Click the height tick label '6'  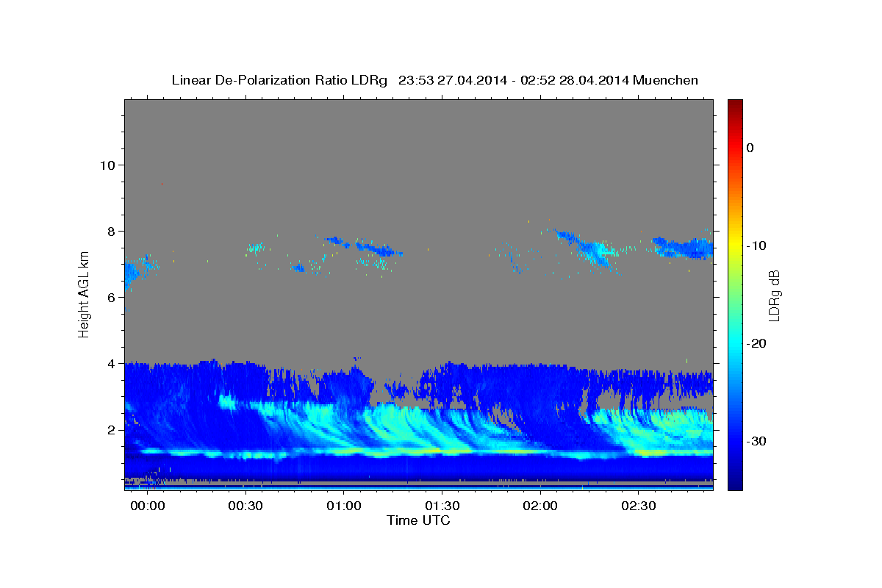[x=110, y=297]
